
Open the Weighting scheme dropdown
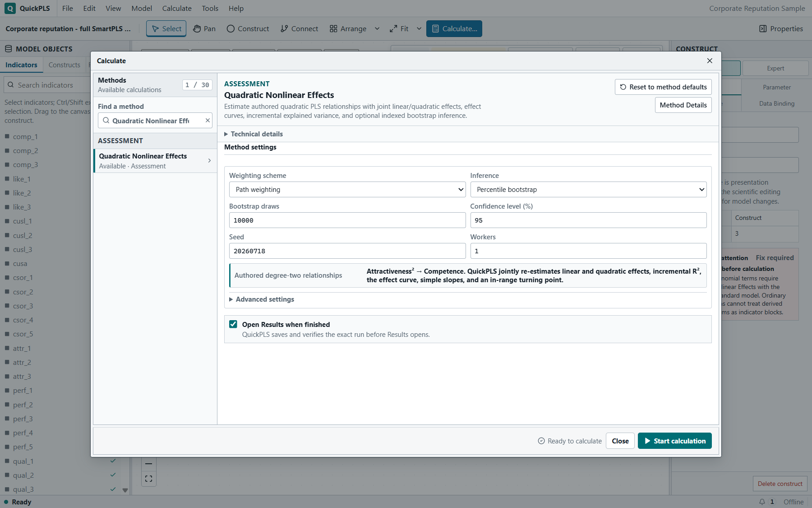pyautogui.click(x=347, y=190)
